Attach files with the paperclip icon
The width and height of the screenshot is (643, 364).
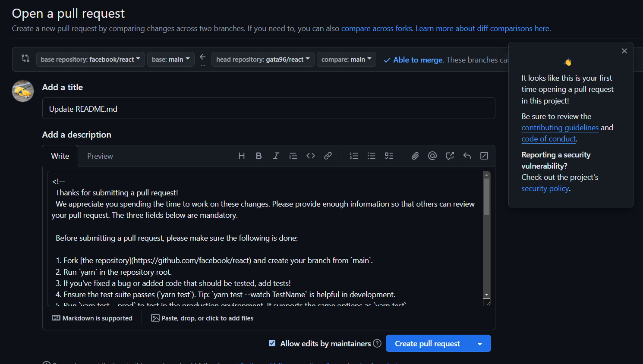coord(415,156)
